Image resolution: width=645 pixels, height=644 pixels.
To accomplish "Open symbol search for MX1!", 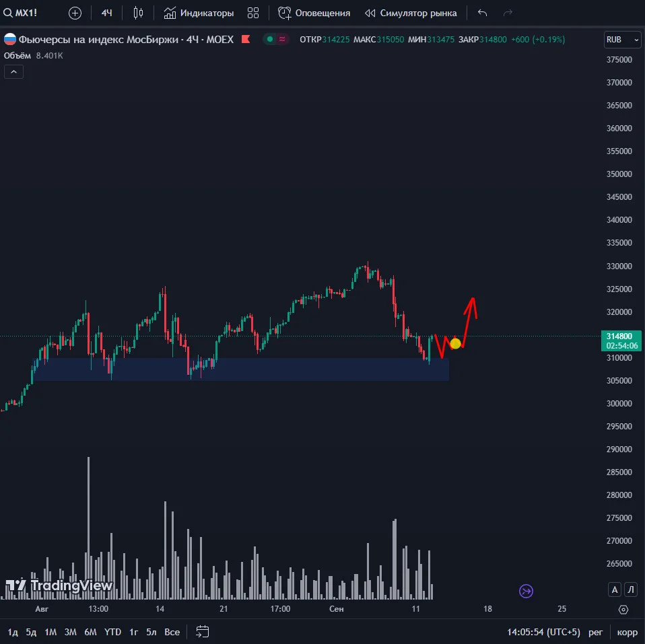I will [x=21, y=13].
